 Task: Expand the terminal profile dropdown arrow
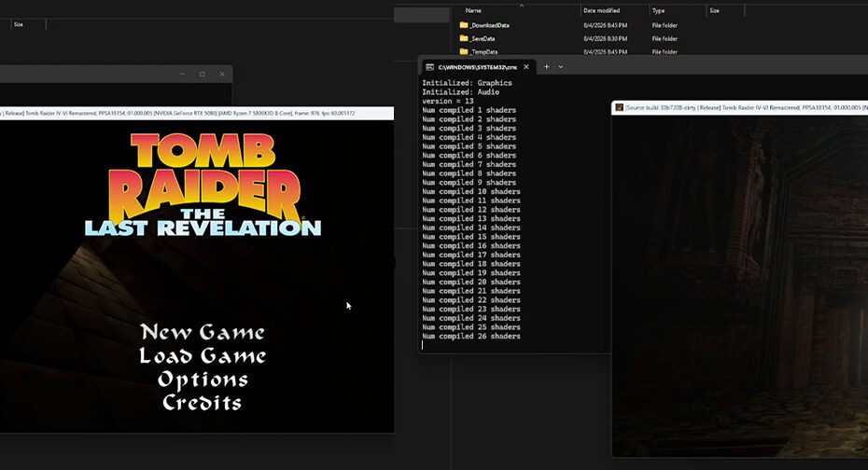[561, 67]
